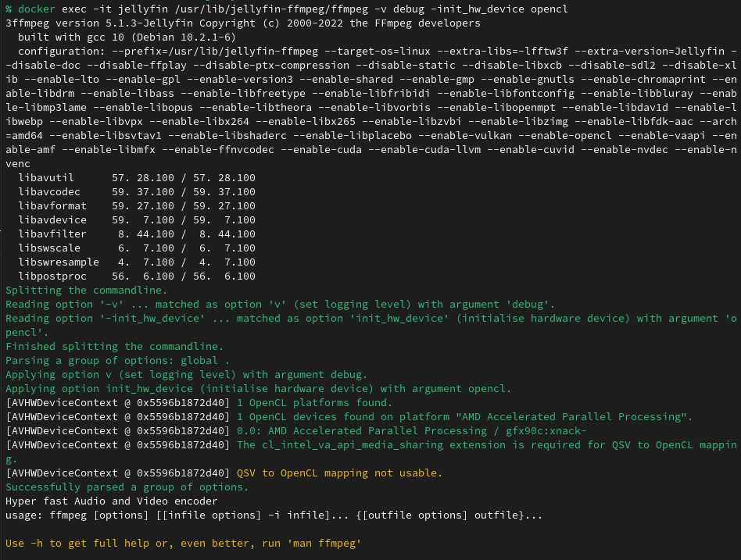This screenshot has height=560, width=741.
Task: Select the libavfilter version row
Action: tap(137, 234)
